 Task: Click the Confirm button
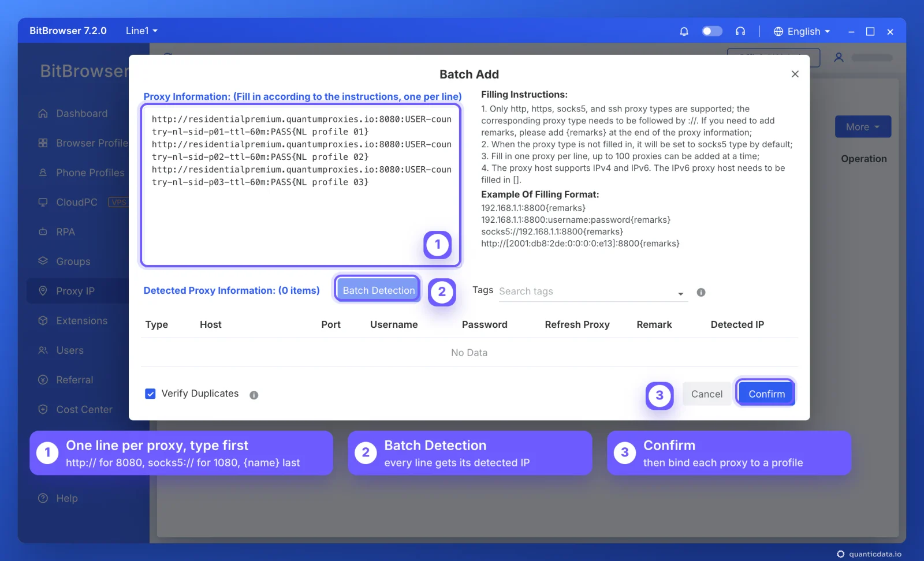click(x=766, y=394)
